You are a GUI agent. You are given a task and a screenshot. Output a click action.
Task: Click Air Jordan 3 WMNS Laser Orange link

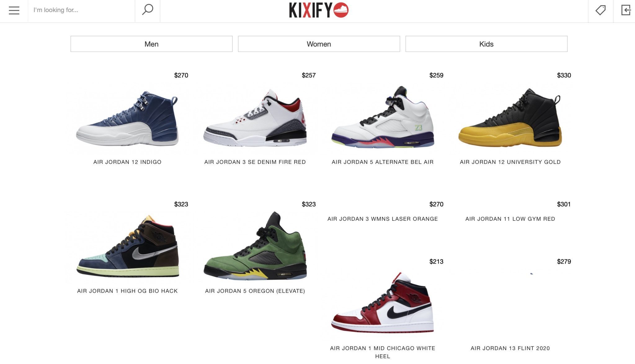coord(383,219)
